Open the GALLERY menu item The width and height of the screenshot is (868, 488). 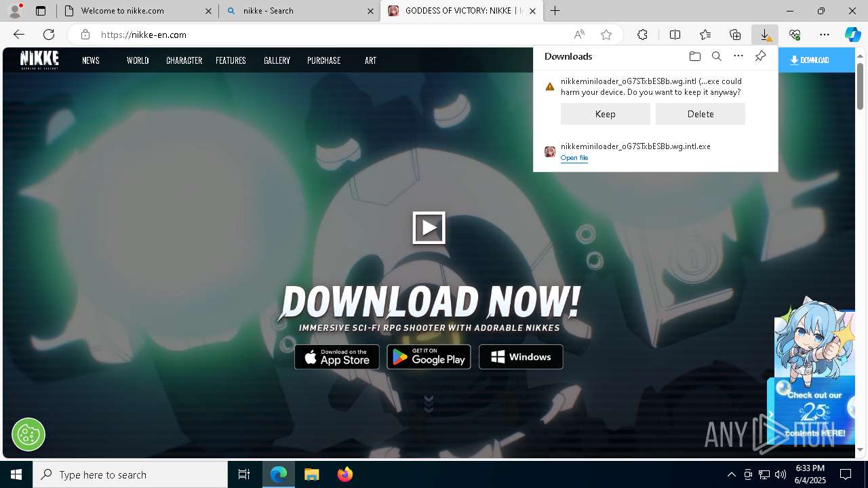[x=277, y=60]
